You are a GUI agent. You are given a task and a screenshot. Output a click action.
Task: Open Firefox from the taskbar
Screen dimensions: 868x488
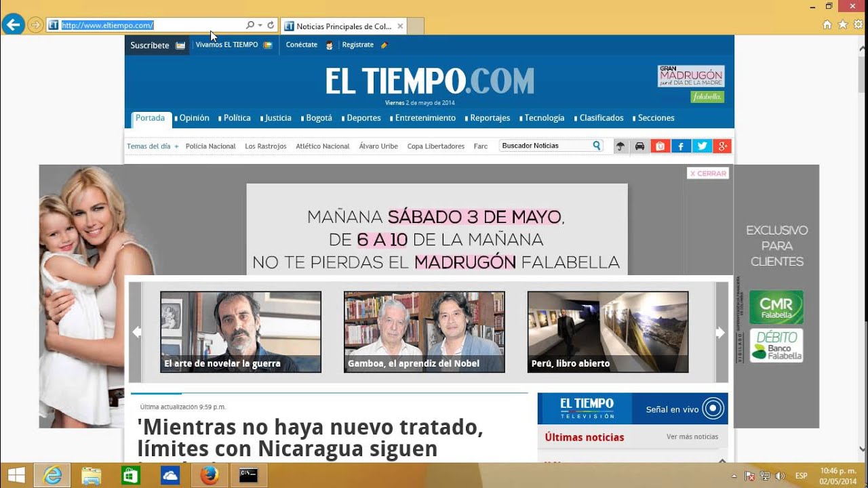[210, 476]
